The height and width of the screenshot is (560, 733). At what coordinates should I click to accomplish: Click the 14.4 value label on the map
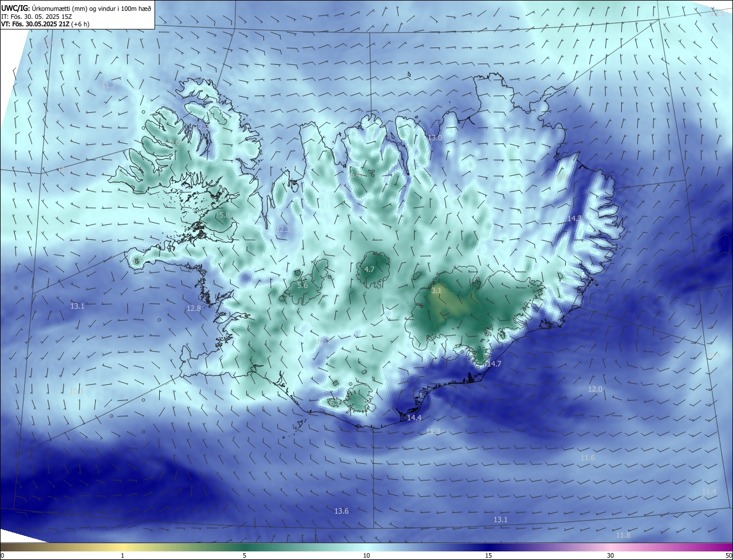pos(414,418)
